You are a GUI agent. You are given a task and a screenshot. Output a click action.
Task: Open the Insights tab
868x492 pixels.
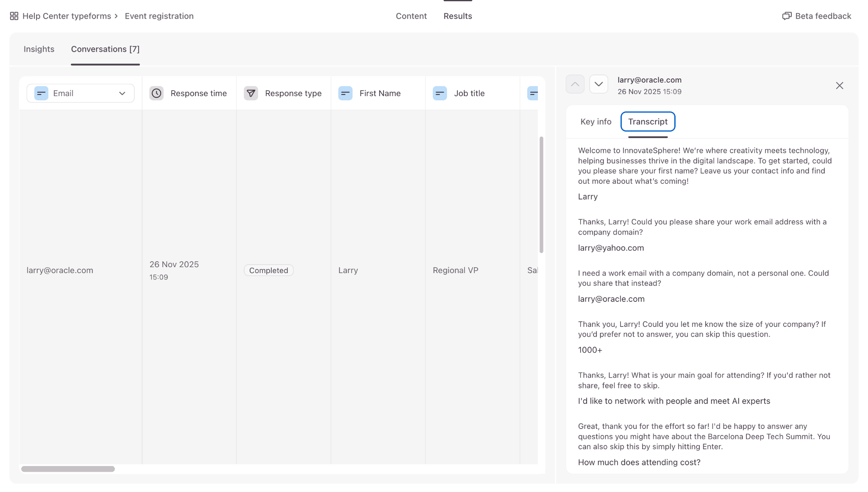click(x=39, y=49)
